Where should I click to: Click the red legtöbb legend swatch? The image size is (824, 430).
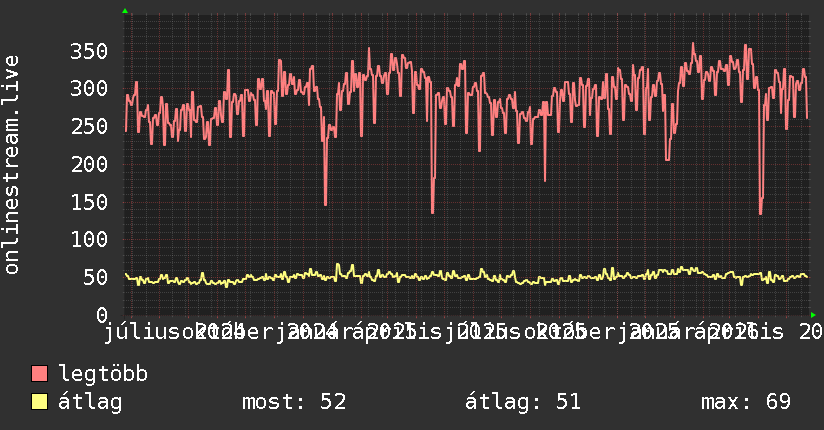coord(39,374)
